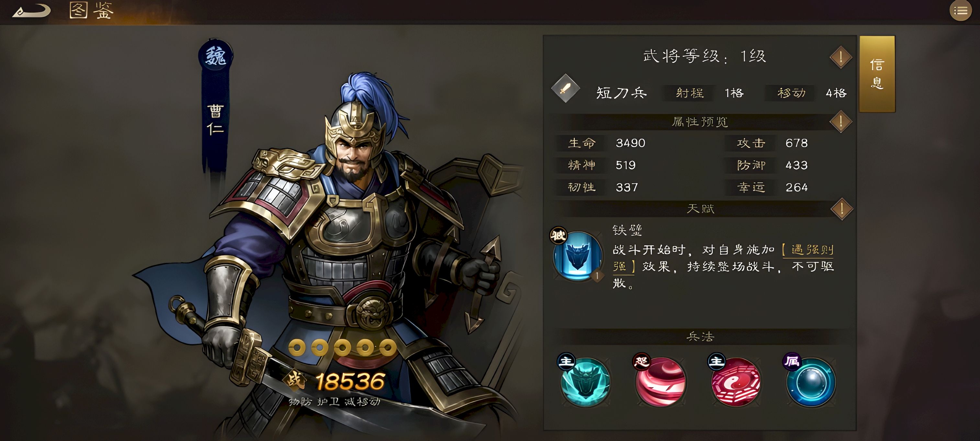Select the blue orb 属 skill icon
The image size is (980, 441).
coord(811,382)
